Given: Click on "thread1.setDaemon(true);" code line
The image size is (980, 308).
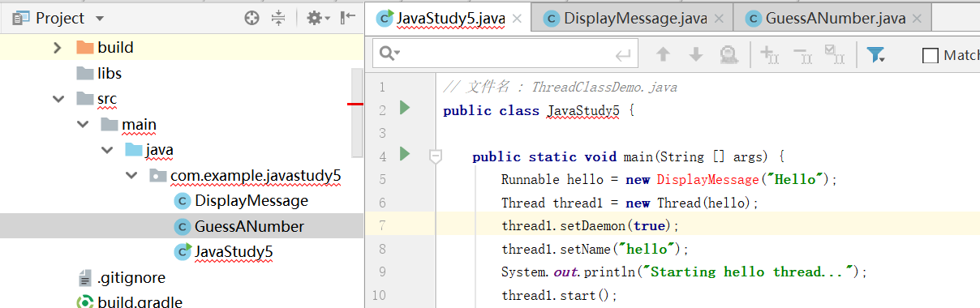Looking at the screenshot, I should tap(590, 225).
